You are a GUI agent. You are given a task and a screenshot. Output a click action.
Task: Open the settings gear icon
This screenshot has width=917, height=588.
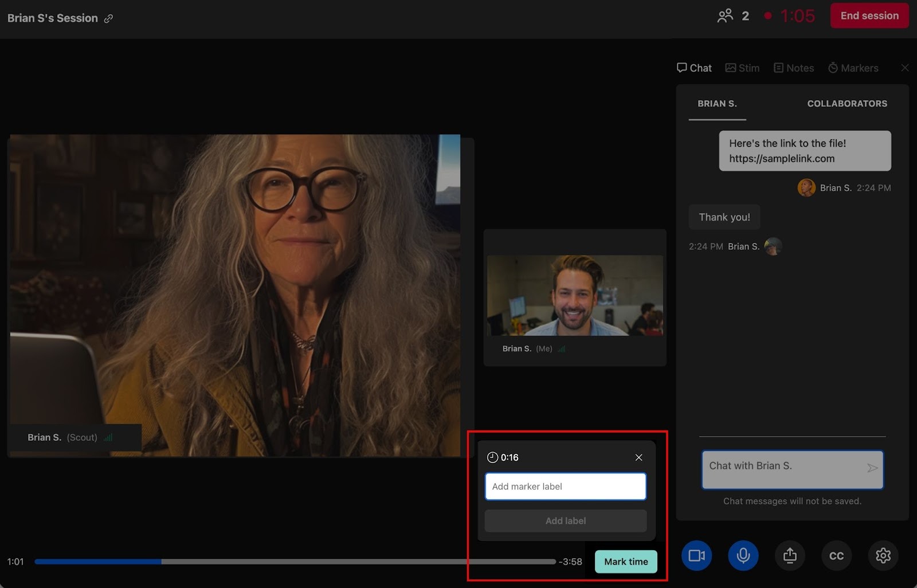pyautogui.click(x=883, y=555)
